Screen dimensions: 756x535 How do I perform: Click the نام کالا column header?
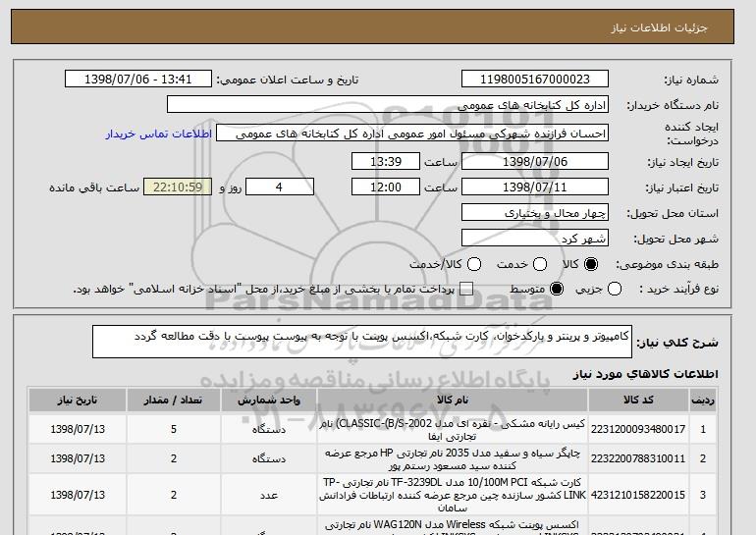[x=453, y=401]
